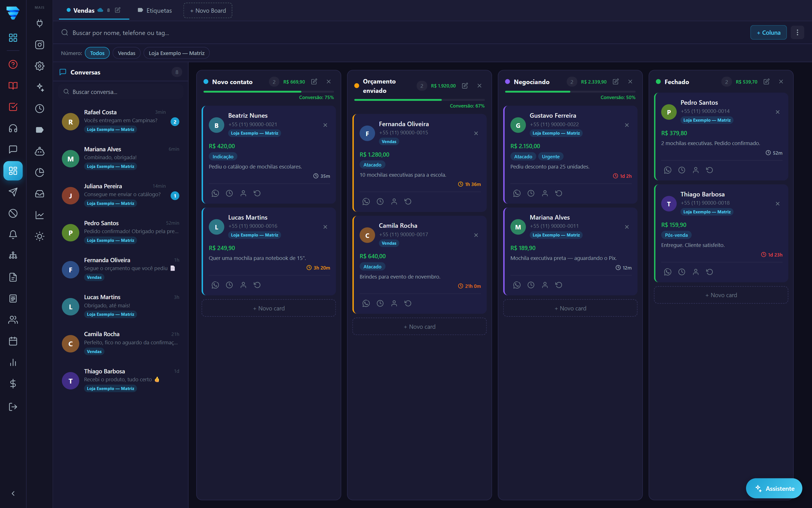The width and height of the screenshot is (812, 508).
Task: Open the three-dot board options menu
Action: point(798,32)
